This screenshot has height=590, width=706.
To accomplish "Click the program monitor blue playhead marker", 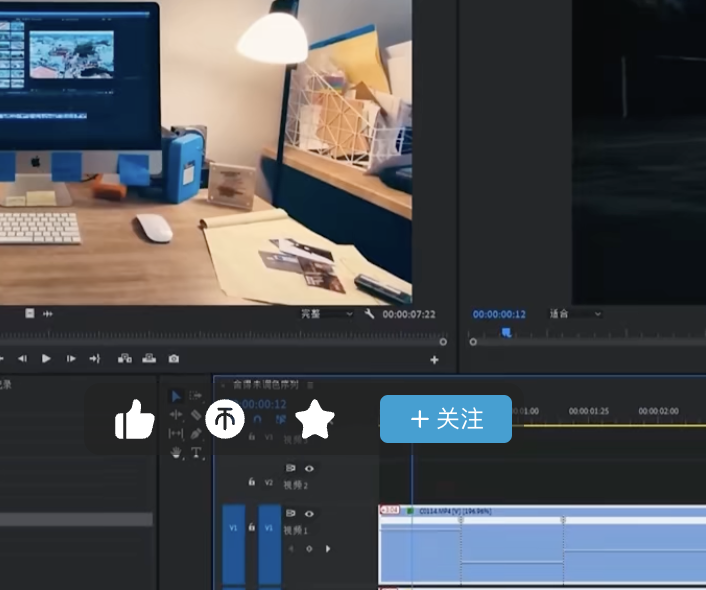I will 507,332.
